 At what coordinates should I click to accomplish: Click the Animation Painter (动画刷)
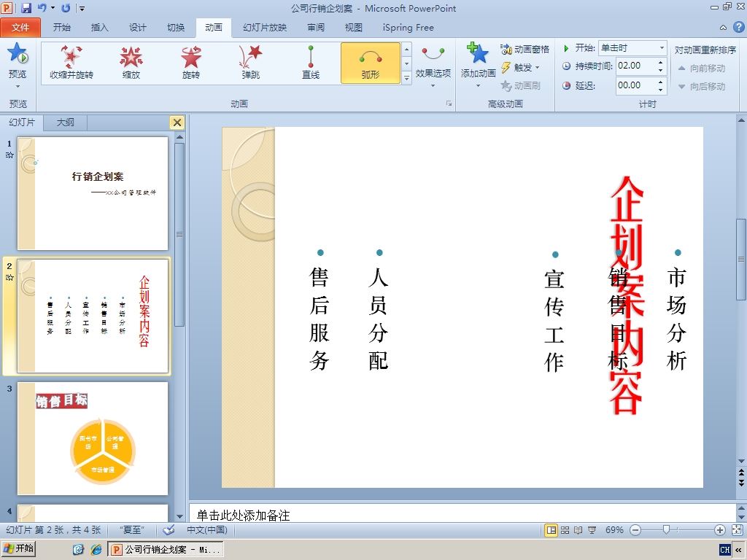tap(520, 86)
